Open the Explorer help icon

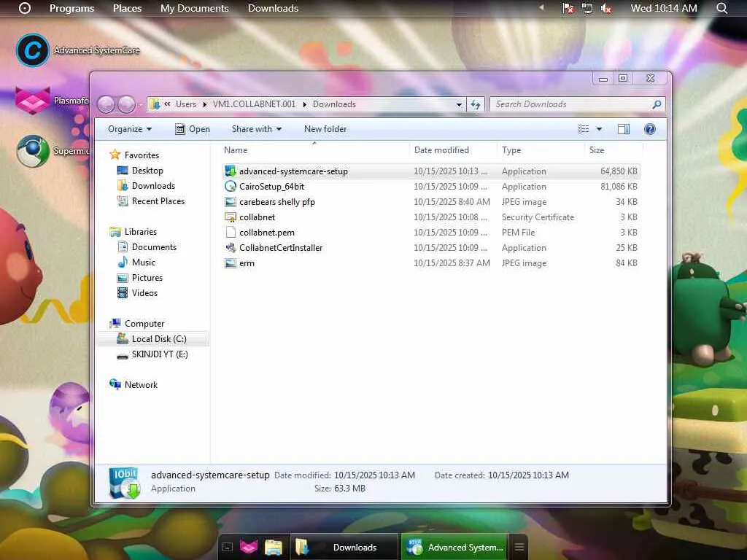pos(650,129)
